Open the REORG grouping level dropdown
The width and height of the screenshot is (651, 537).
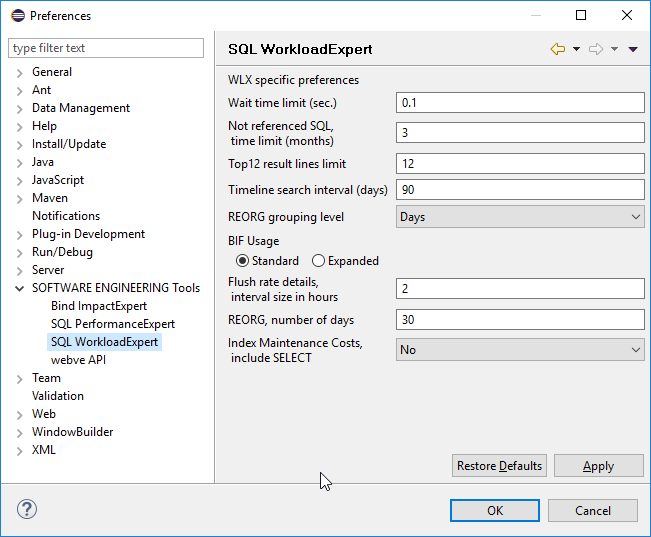pos(520,216)
